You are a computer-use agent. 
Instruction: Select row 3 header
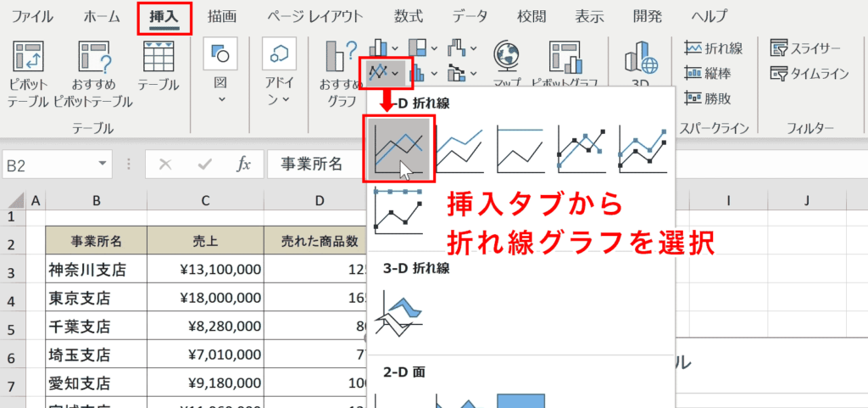[12, 270]
